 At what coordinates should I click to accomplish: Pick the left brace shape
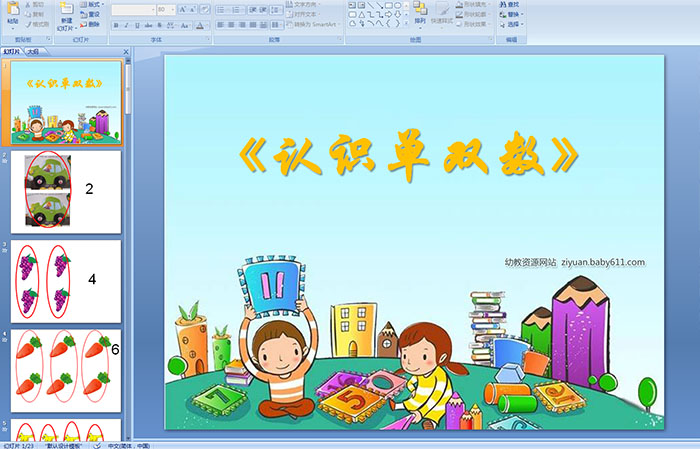pyautogui.click(x=388, y=24)
